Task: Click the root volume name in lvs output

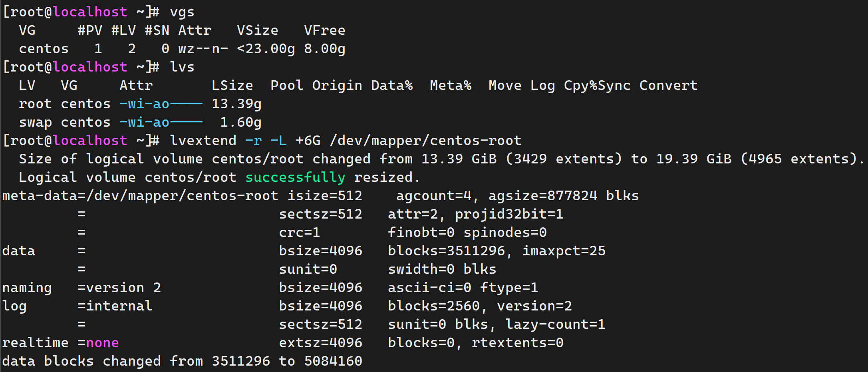Action: pyautogui.click(x=35, y=104)
